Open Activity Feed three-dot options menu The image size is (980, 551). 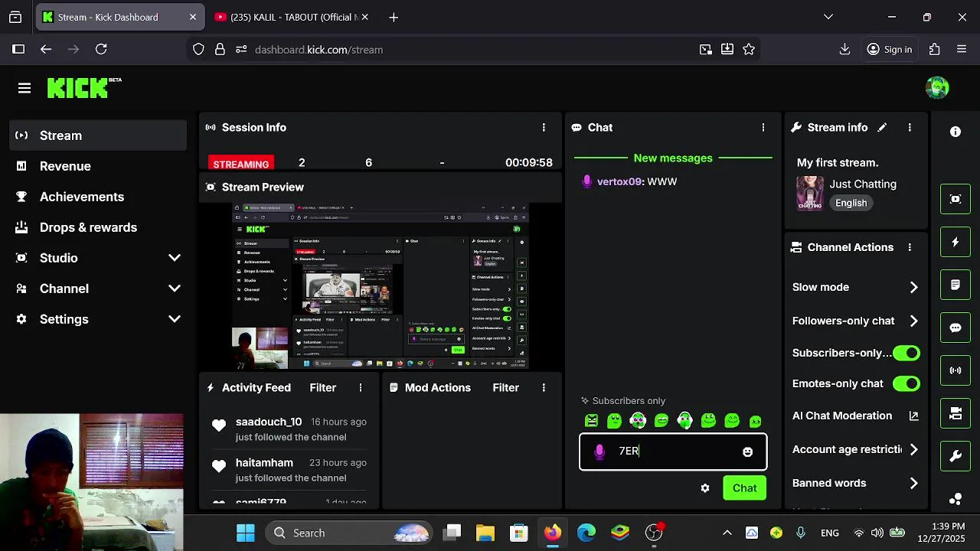(x=361, y=387)
